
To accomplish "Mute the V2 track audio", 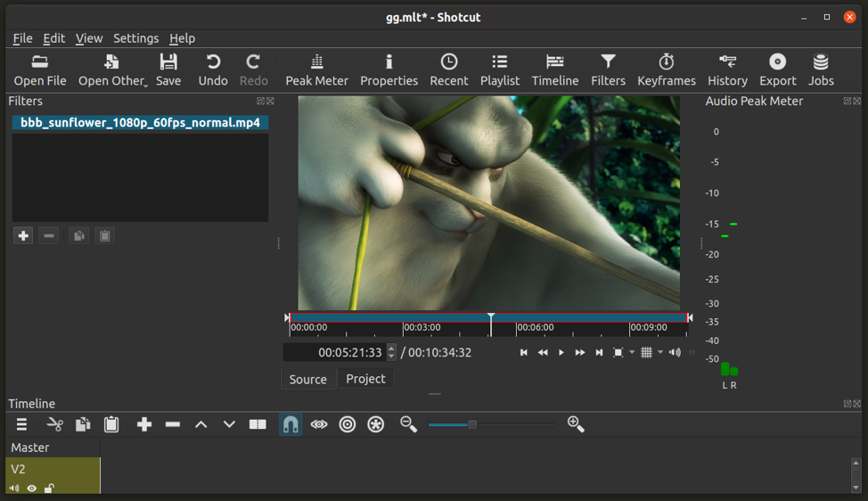I will click(14, 489).
